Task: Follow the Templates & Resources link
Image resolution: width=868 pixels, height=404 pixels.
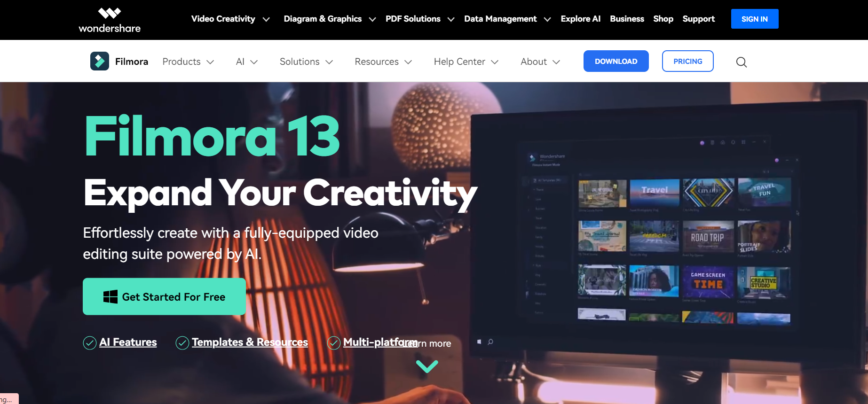Action: tap(250, 342)
